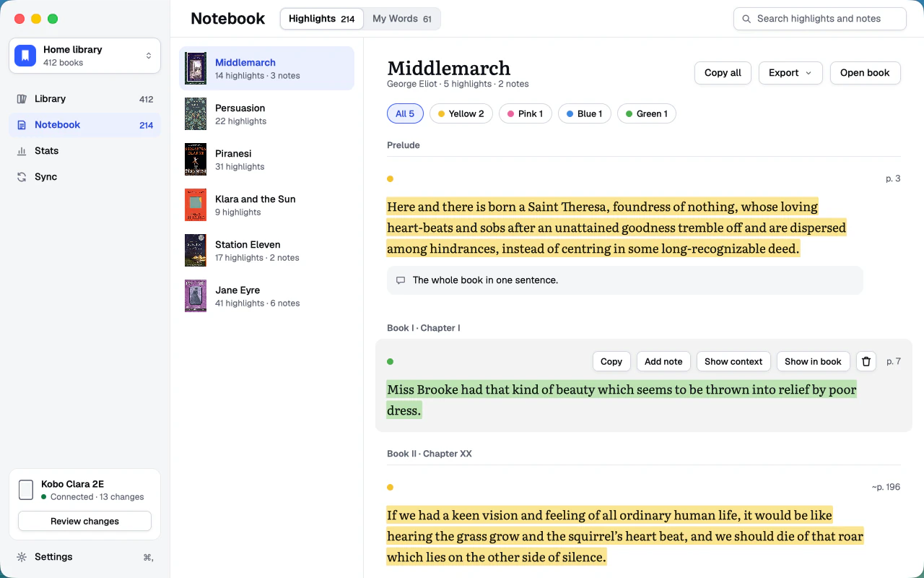Click Review changes button

click(x=84, y=521)
